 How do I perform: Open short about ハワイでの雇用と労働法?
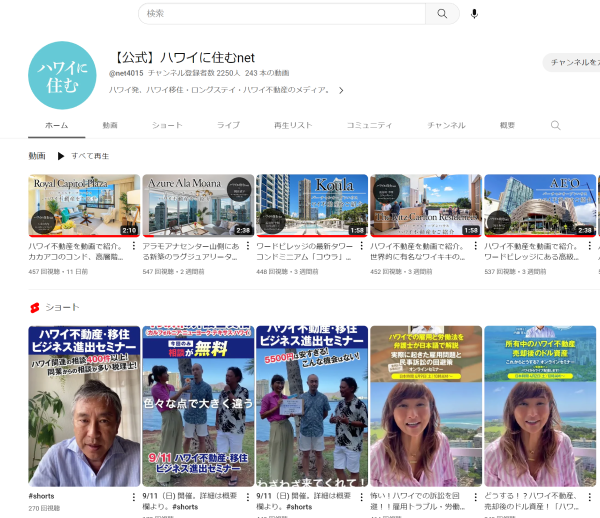(426, 406)
